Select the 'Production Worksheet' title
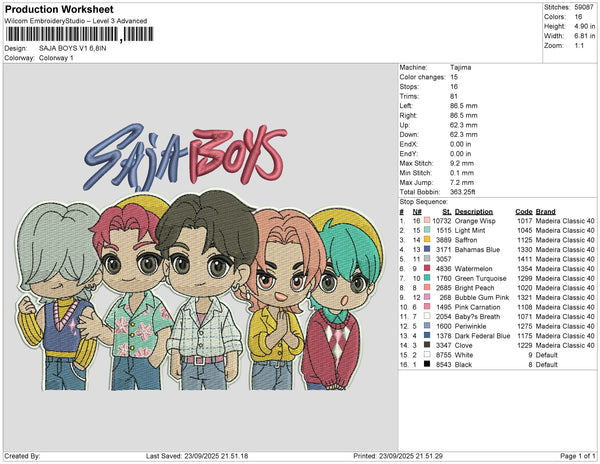The height and width of the screenshot is (464, 600). 59,10
